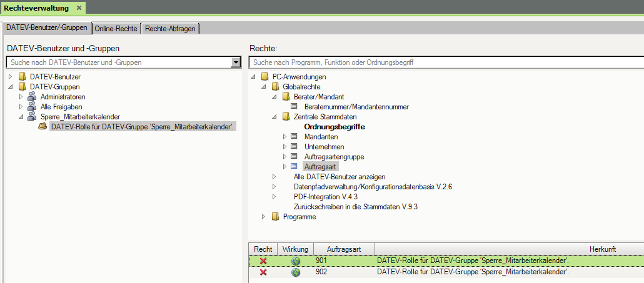Expand the DATEV-Benutzer tree node
This screenshot has width=644, height=283.
[x=11, y=76]
